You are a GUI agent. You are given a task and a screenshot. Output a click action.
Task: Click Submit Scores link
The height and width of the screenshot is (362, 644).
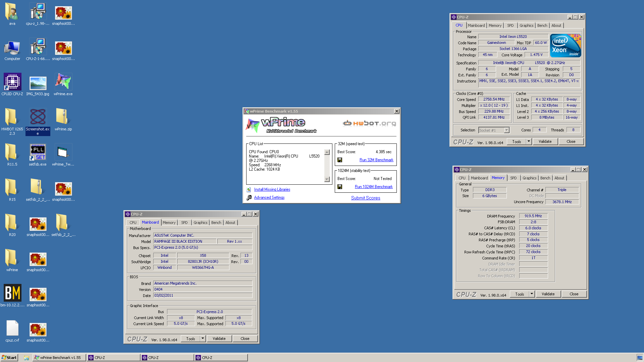coord(366,198)
